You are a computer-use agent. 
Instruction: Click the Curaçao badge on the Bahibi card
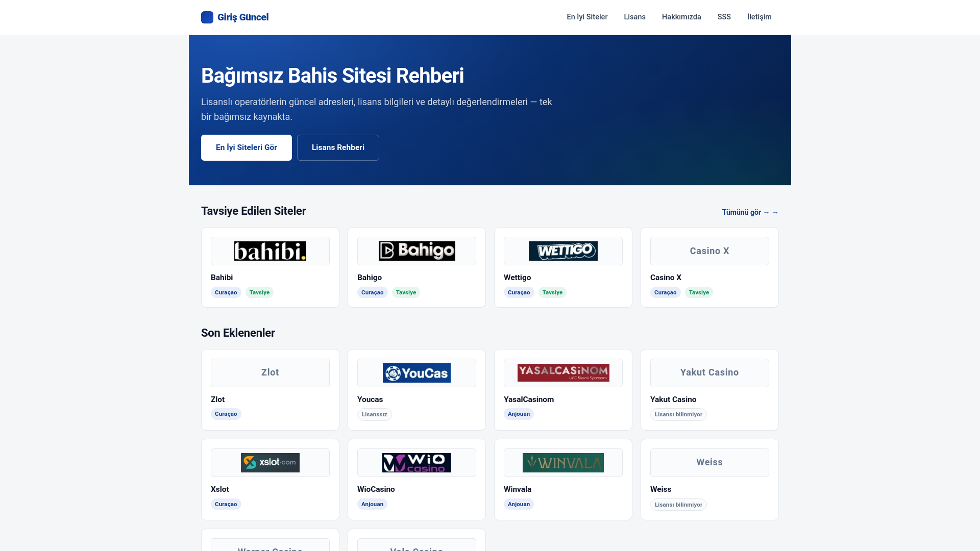click(226, 292)
